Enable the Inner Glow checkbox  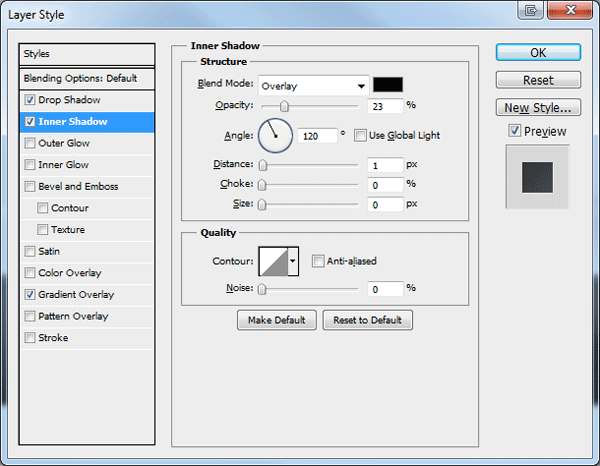tap(30, 165)
